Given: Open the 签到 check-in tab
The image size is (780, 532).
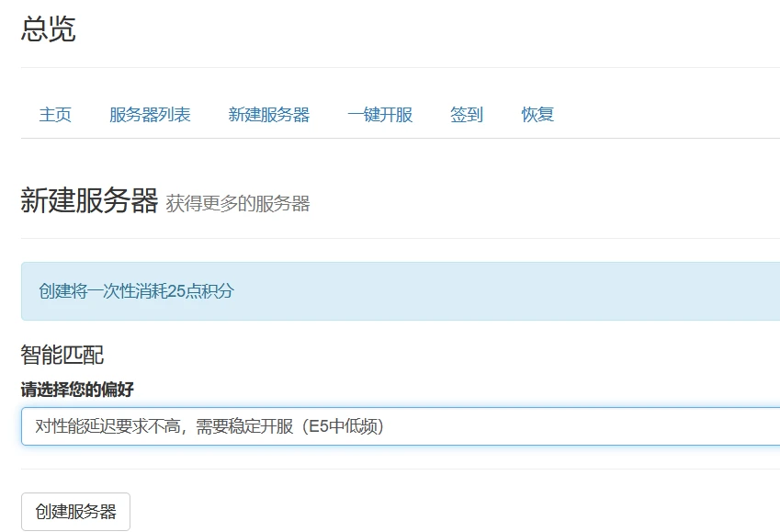Looking at the screenshot, I should pyautogui.click(x=466, y=115).
